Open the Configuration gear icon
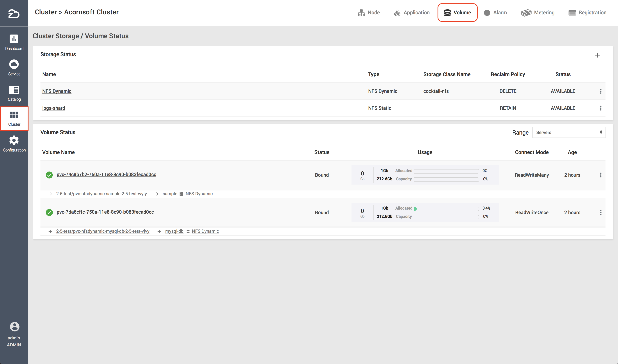This screenshot has width=618, height=364. click(x=14, y=140)
